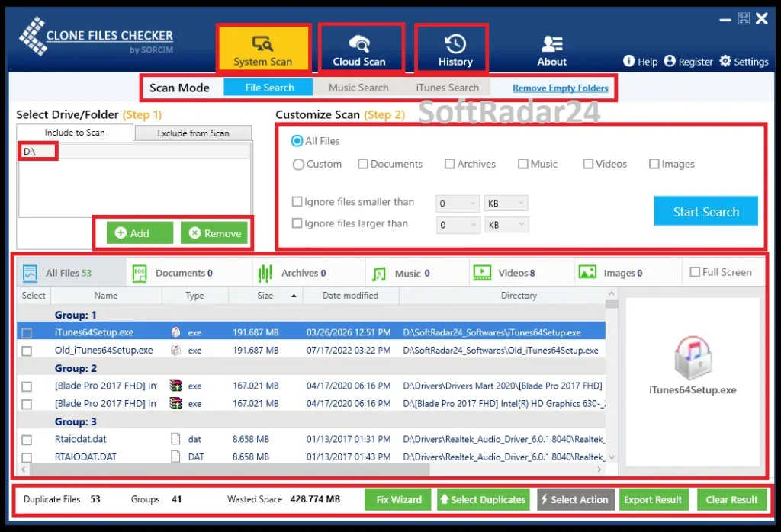781x532 pixels.
Task: Open larger-than KB unit dropdown
Action: [506, 225]
